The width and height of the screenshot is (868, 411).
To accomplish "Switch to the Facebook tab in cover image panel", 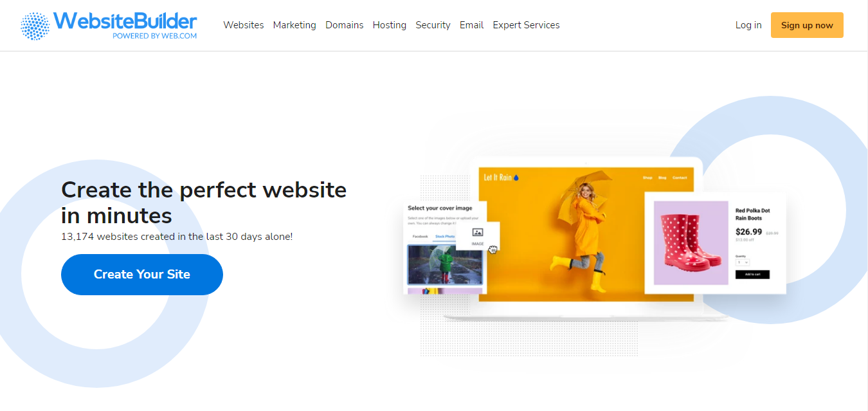I will click(420, 237).
